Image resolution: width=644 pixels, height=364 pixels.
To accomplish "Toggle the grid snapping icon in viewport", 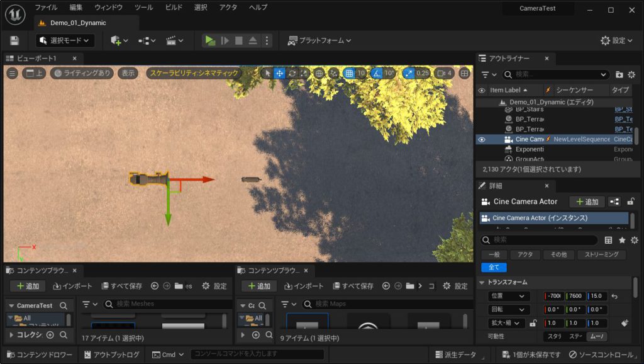I will point(349,73).
